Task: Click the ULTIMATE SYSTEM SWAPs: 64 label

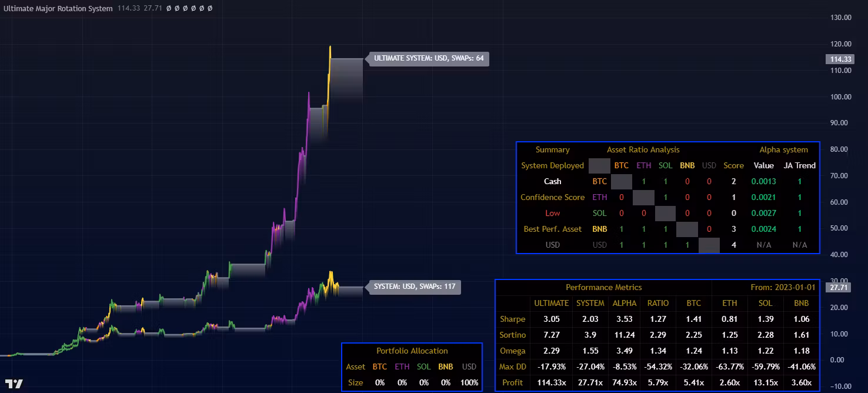Action: pyautogui.click(x=428, y=58)
